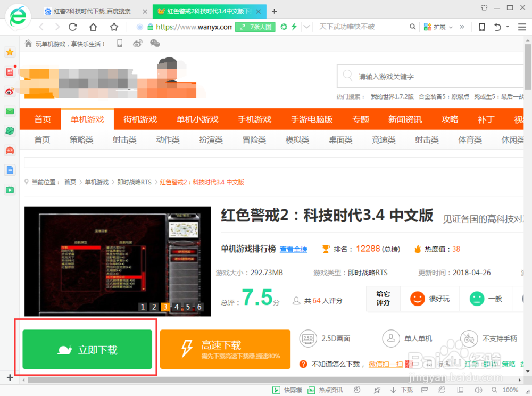Click the WeChat icon on site header

pyautogui.click(x=155, y=44)
